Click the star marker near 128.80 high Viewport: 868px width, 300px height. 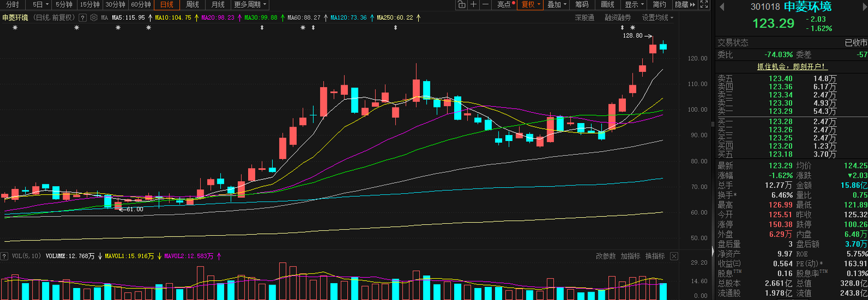coord(633,28)
